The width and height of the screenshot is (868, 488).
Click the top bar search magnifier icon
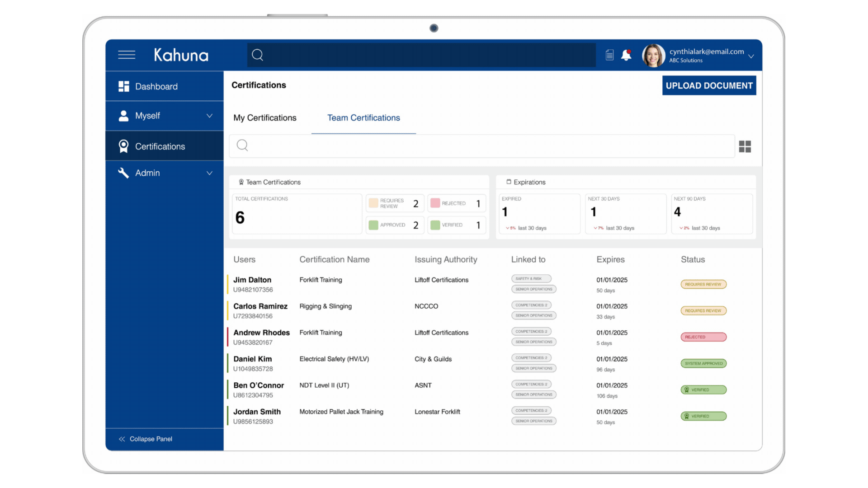[x=258, y=55]
